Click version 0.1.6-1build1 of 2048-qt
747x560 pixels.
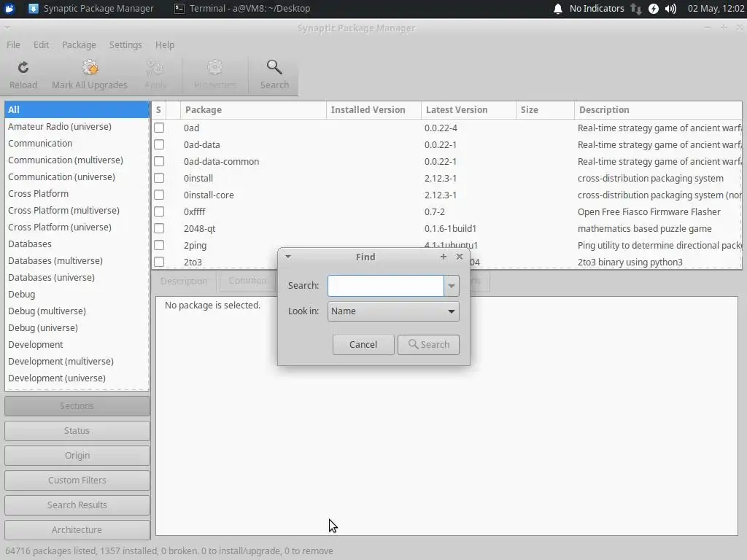(x=450, y=228)
